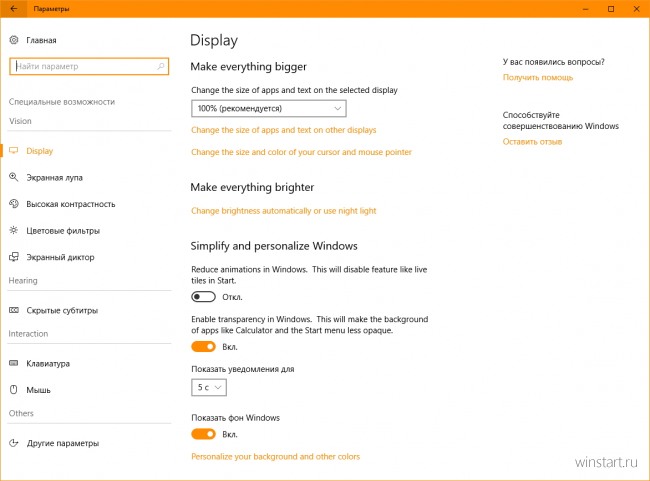
Task: Open Высокая контрастность palette icon
Action: (x=14, y=204)
